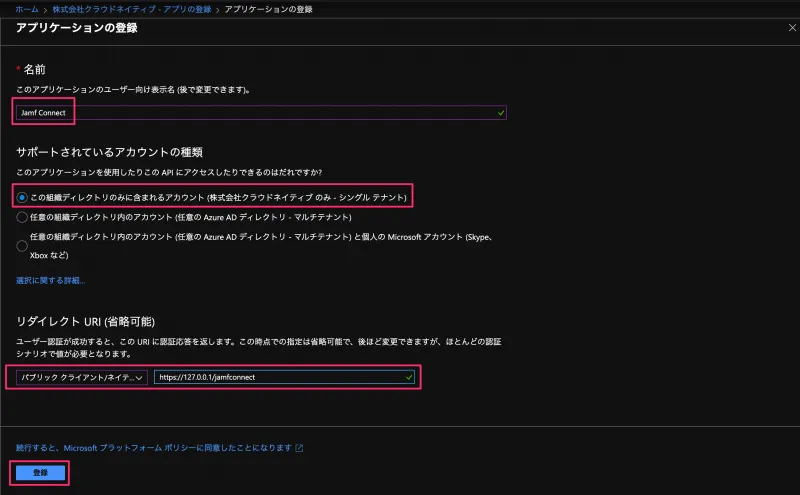The width and height of the screenshot is (800, 495).
Task: Click the redirect URI field https://127.0.0.1/jamfconnect
Action: click(x=284, y=377)
